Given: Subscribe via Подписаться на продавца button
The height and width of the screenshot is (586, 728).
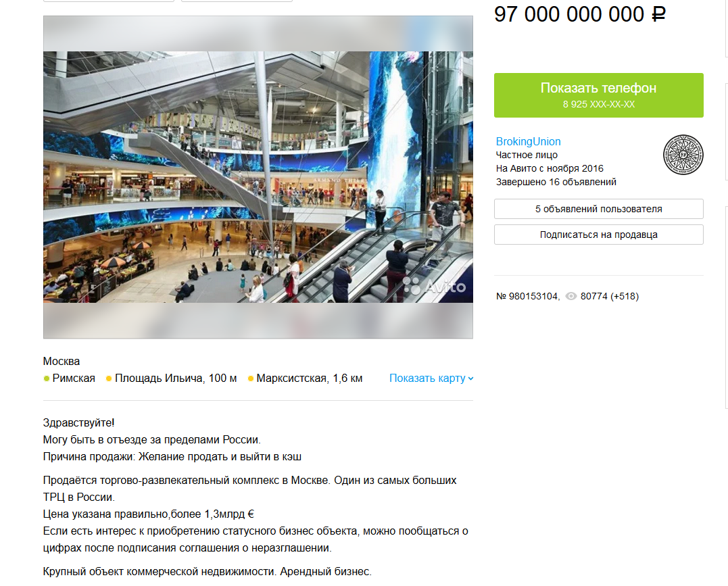Looking at the screenshot, I should click(598, 235).
